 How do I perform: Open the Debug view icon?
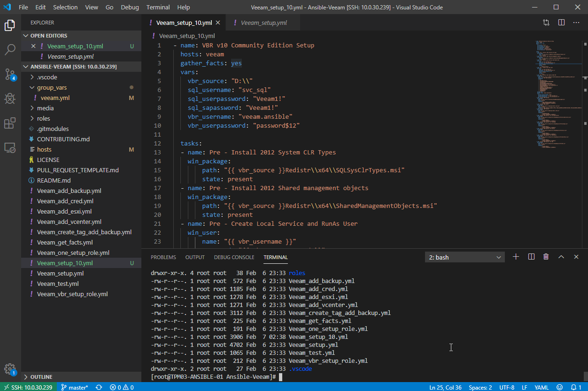10,99
